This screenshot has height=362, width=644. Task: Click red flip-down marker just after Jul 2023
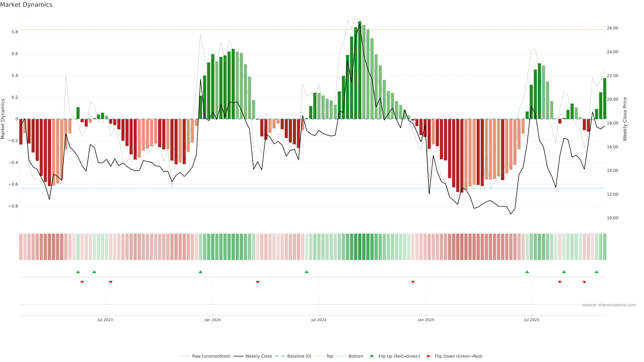click(x=111, y=282)
